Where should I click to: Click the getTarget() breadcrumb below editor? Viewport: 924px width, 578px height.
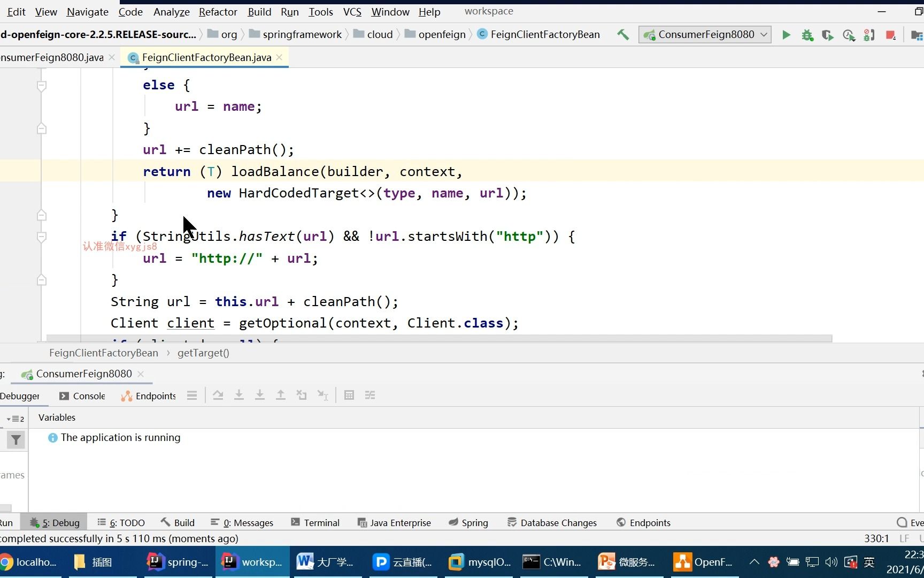click(203, 353)
